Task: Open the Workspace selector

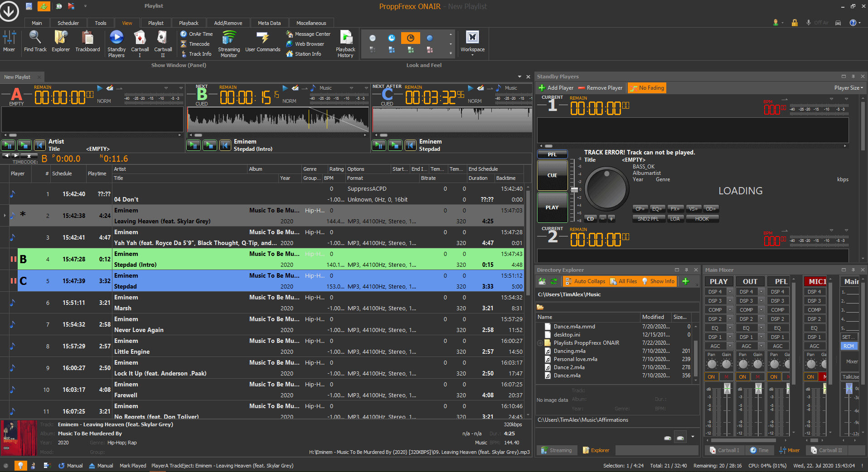Action: pyautogui.click(x=472, y=42)
